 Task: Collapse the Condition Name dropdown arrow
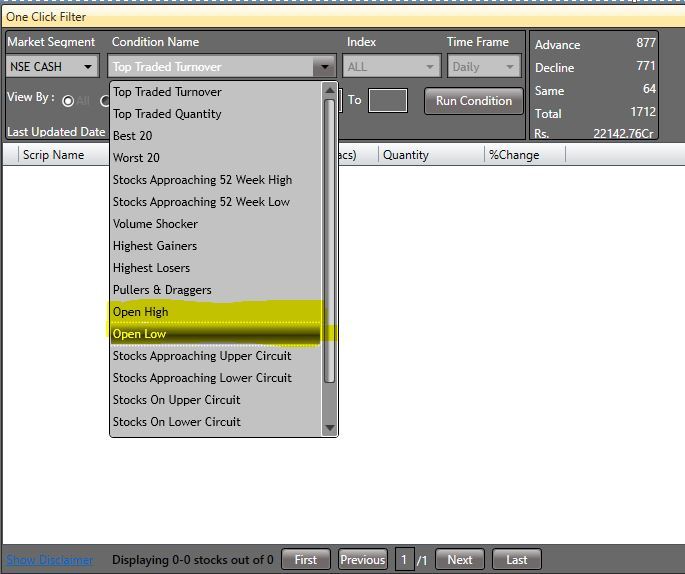point(323,67)
